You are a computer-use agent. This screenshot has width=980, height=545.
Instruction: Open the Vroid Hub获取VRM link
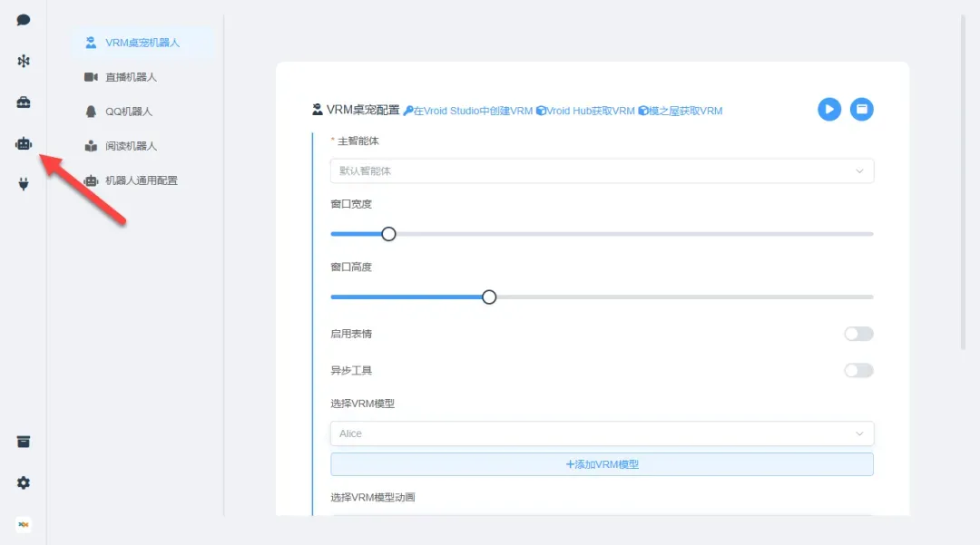click(x=585, y=111)
